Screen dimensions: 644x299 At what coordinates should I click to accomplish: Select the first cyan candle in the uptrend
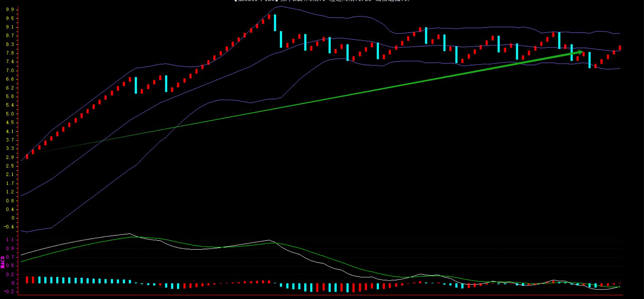(x=136, y=85)
